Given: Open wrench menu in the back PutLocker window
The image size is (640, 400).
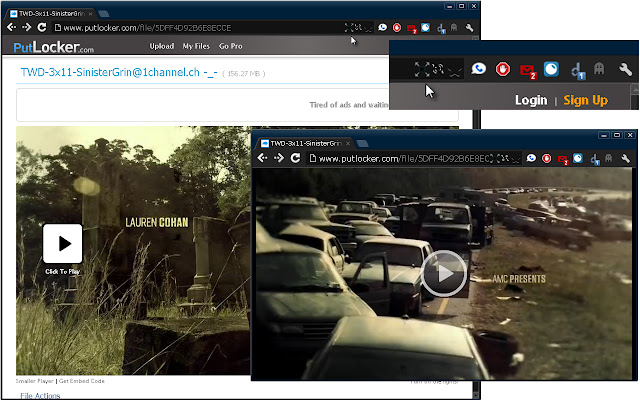Looking at the screenshot, I should [469, 28].
